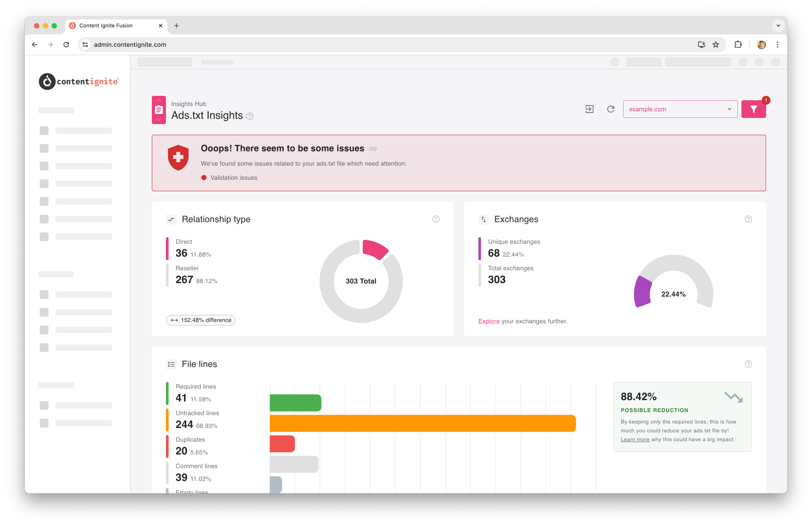Viewport: 812px width, 526px height.
Task: Follow the Explore exchanges link
Action: point(489,321)
